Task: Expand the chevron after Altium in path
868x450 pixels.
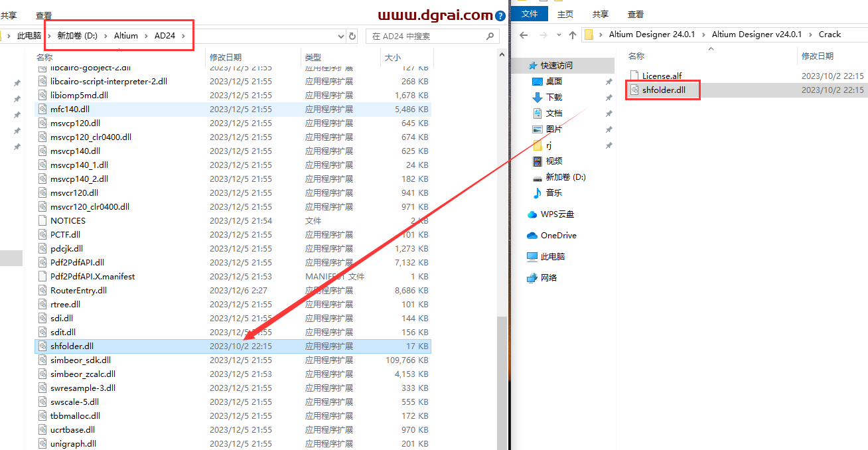Action: coord(146,36)
